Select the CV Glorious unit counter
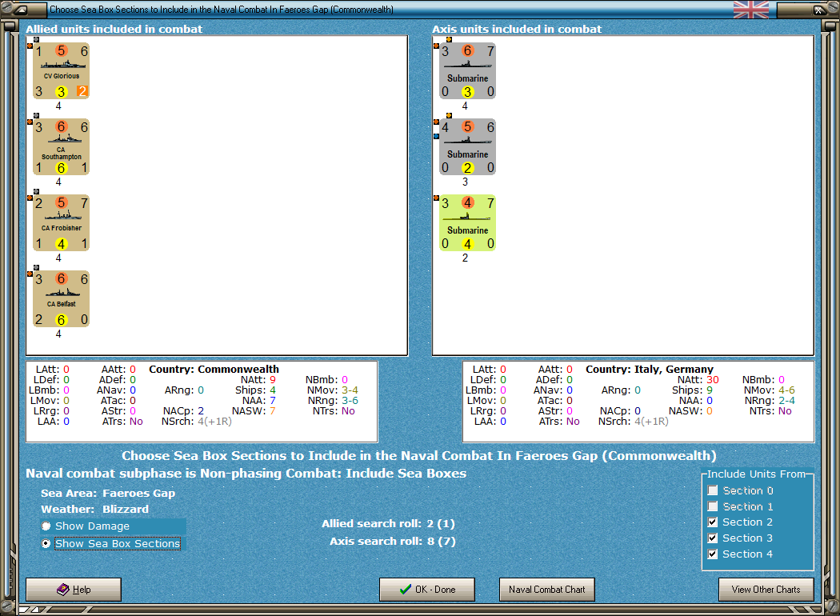This screenshot has height=616, width=840. [61, 70]
